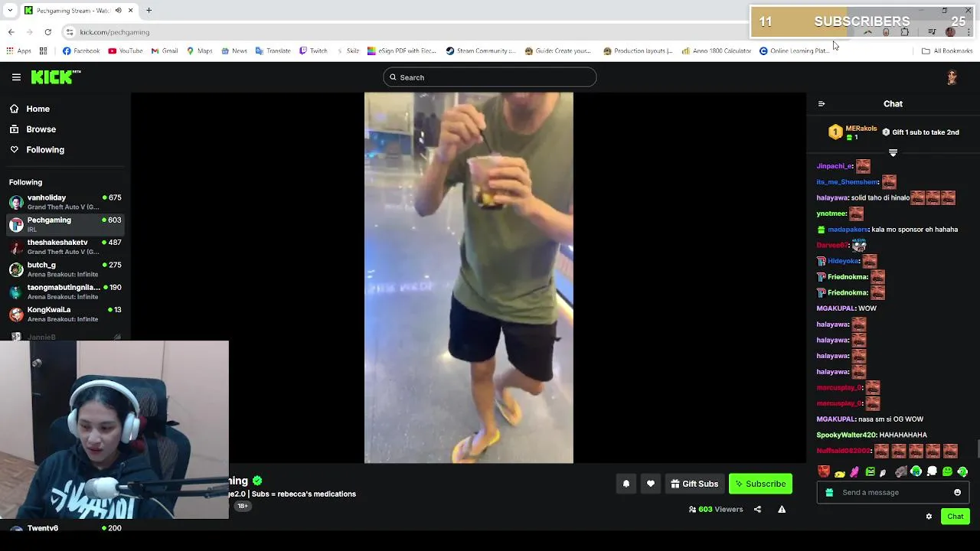Screen dimensions: 980x551
Task: Click the red face emote in quick emotes
Action: (x=824, y=471)
